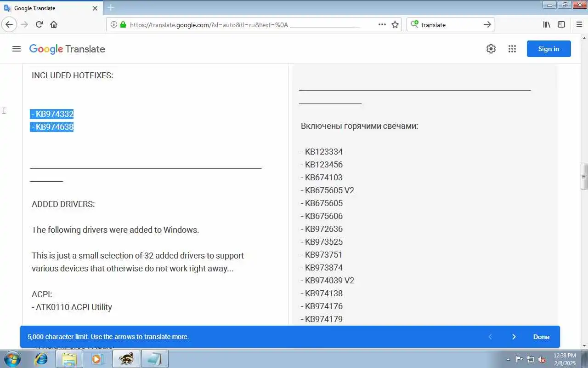Click the 5,000 character limit banner message
588x368 pixels.
108,337
